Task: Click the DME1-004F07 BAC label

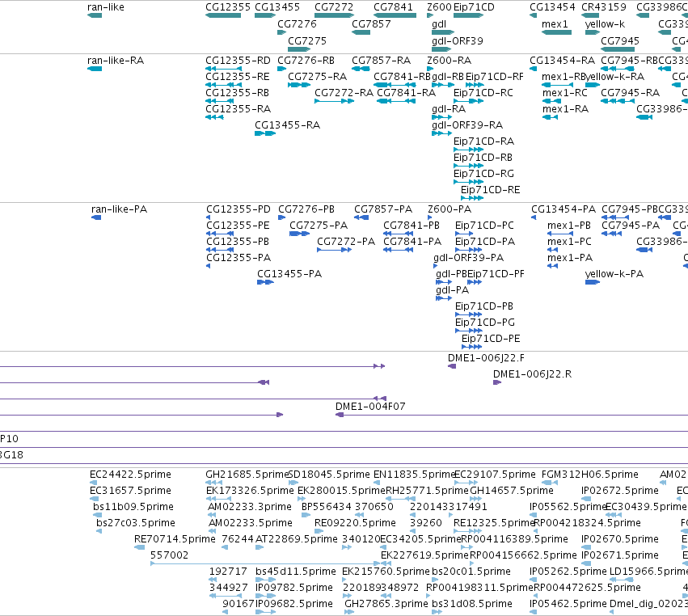Action: click(x=370, y=407)
